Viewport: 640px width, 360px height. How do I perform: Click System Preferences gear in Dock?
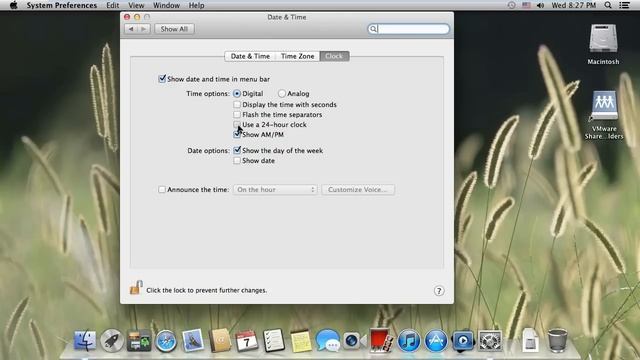(x=490, y=340)
